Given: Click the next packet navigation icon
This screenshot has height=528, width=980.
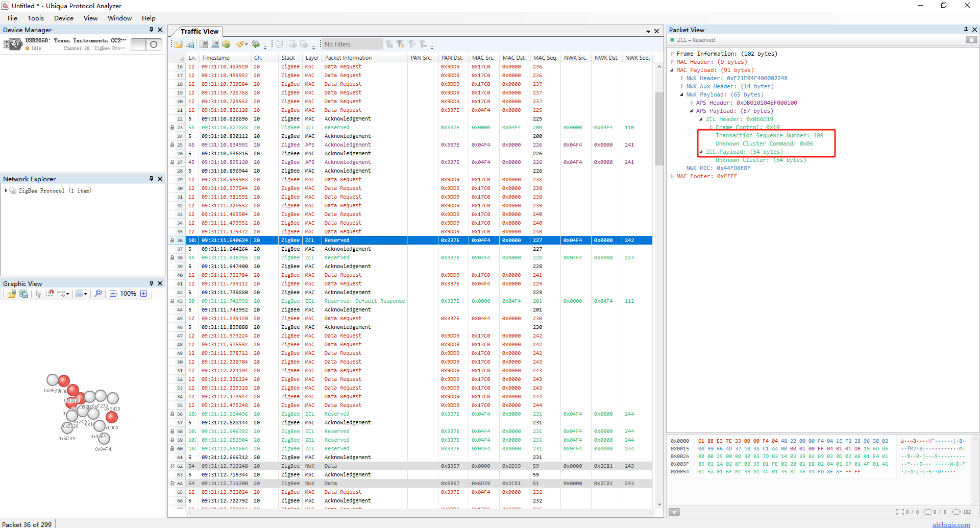Looking at the screenshot, I should tap(304, 44).
